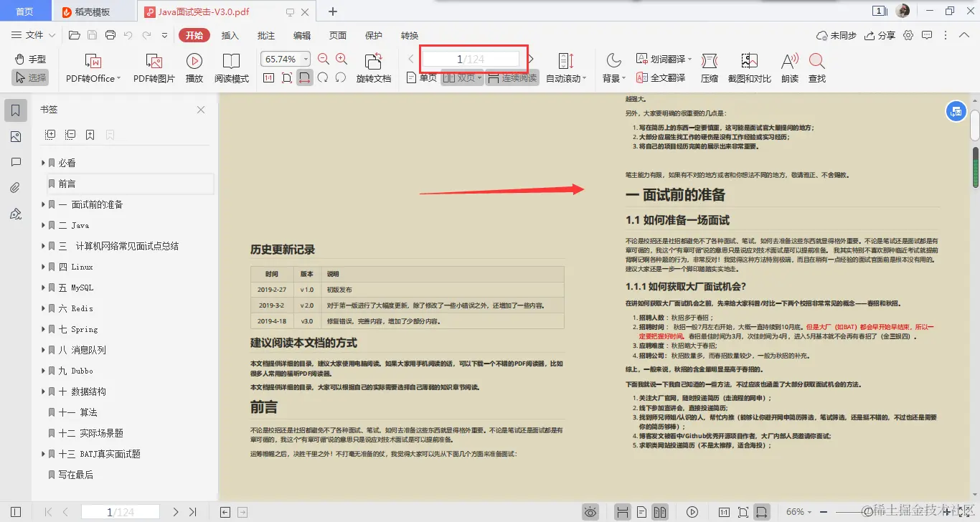Toggle eye-protection mode in the status bar
Image resolution: width=980 pixels, height=522 pixels.
(590, 511)
